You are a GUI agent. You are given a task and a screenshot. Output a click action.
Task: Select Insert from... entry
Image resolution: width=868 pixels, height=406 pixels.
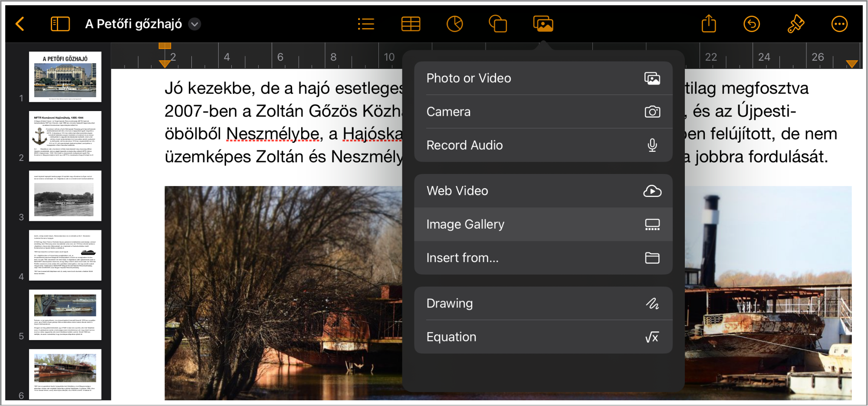[543, 258]
